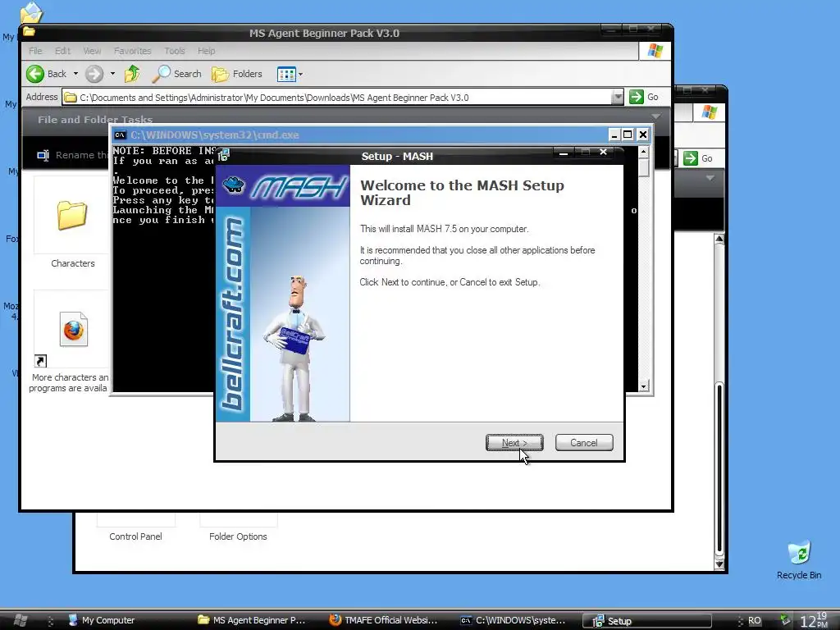This screenshot has height=630, width=840.
Task: Click the Setup taskbar button
Action: [646, 621]
